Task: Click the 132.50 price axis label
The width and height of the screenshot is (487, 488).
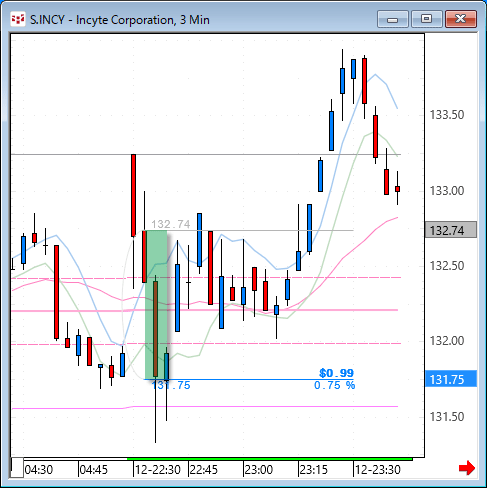Action: tap(447, 266)
